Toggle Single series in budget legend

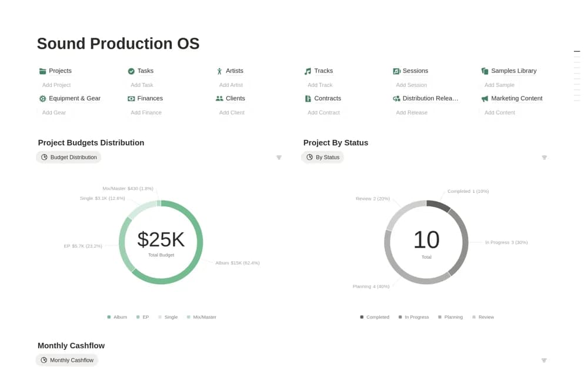click(x=168, y=317)
